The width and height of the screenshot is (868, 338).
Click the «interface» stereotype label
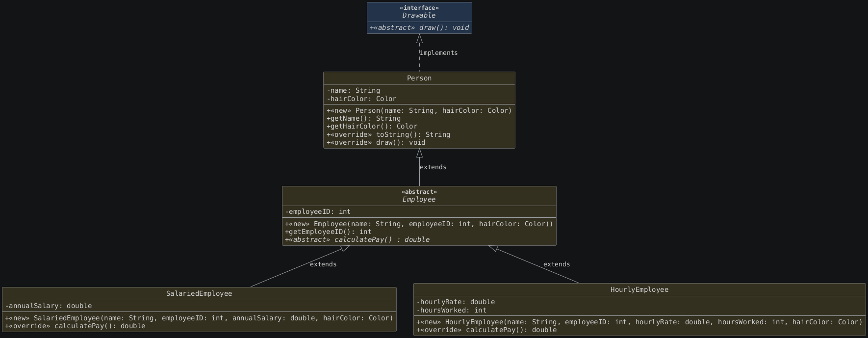[419, 8]
